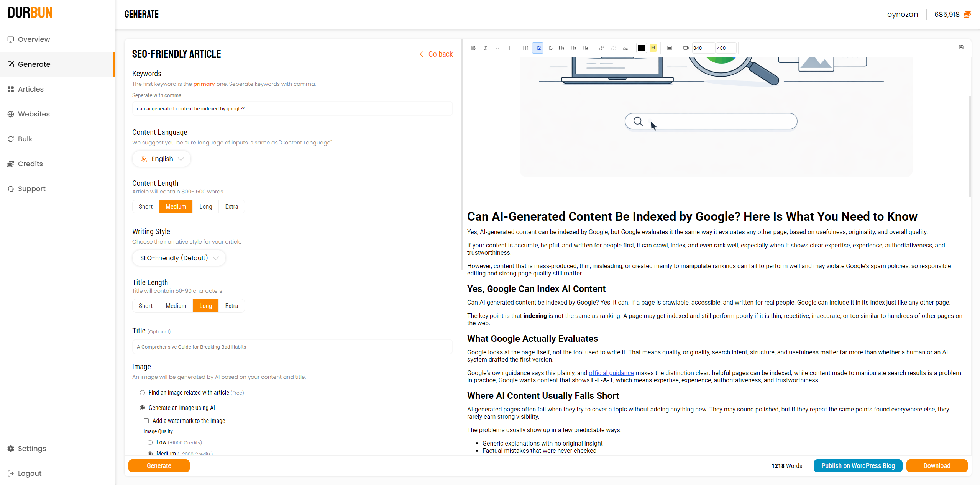980x485 pixels.
Task: Insert a table in the editor
Action: click(669, 48)
